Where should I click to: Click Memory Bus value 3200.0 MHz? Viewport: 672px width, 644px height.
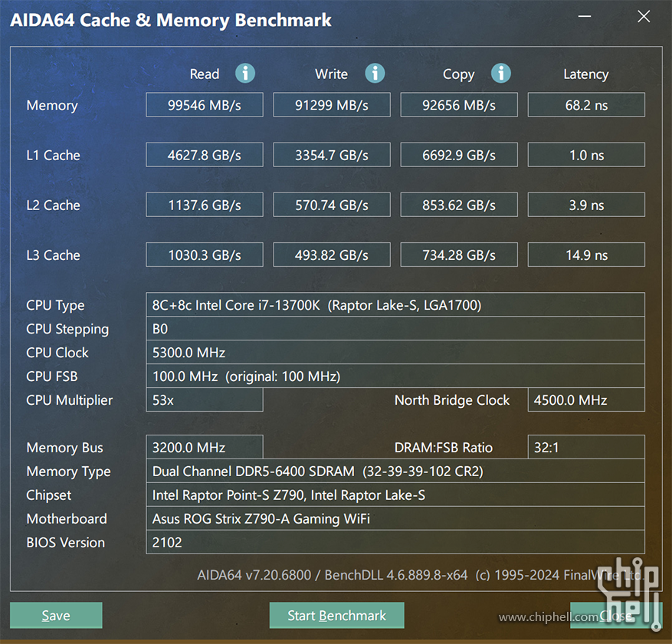pyautogui.click(x=205, y=447)
